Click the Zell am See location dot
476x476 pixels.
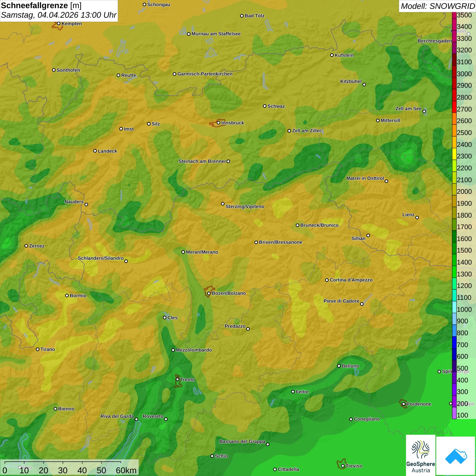(x=424, y=111)
